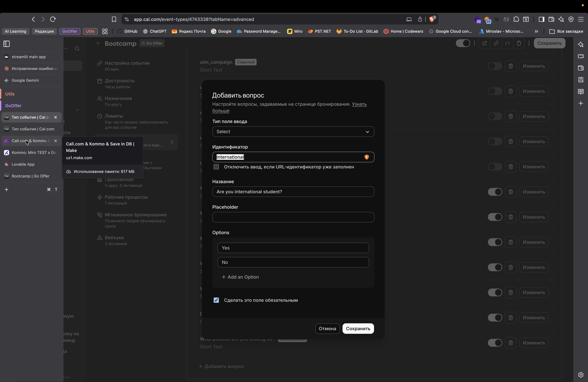Viewport: 588px width, 382px height.
Task: Click the trash icon in event header
Action: tap(519, 43)
